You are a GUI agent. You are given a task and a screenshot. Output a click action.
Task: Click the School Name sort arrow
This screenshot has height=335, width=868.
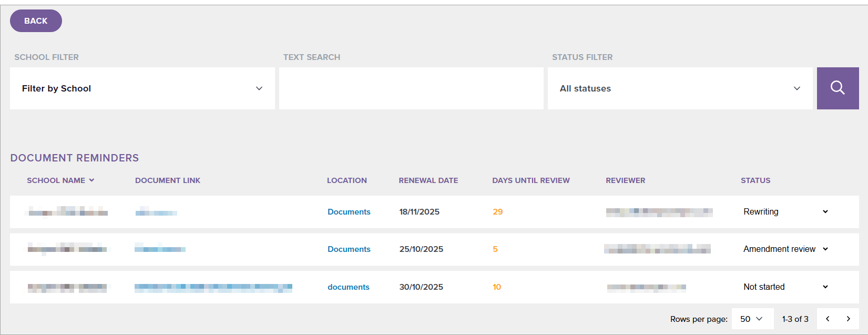click(91, 180)
